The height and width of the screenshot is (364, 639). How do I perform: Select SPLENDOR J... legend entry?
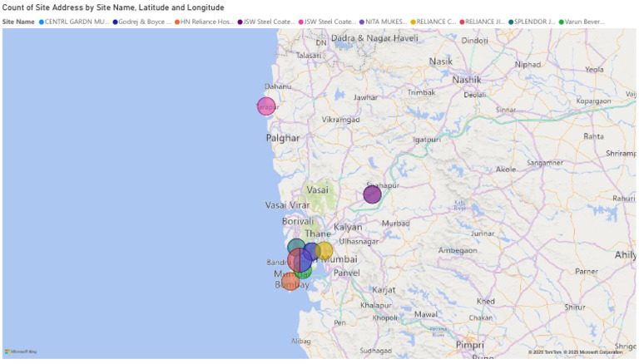point(532,22)
